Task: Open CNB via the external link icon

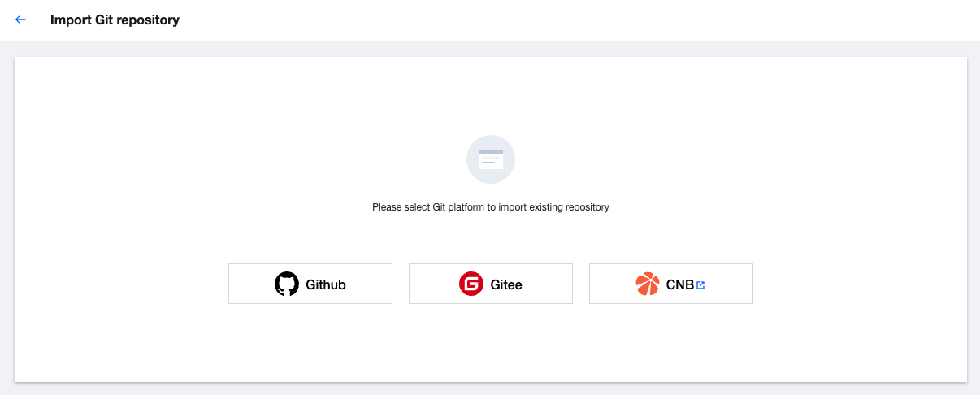Action: pos(700,285)
